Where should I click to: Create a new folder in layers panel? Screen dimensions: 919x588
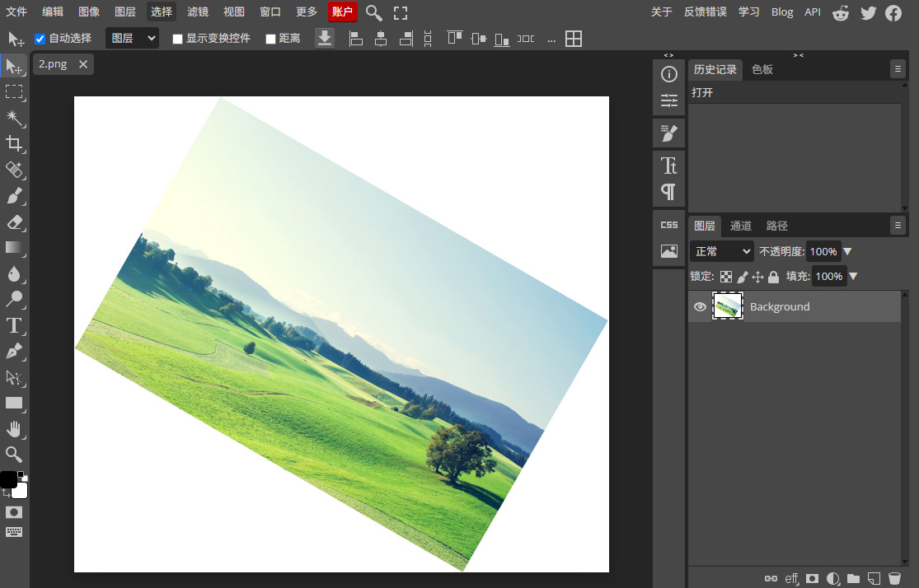853,579
